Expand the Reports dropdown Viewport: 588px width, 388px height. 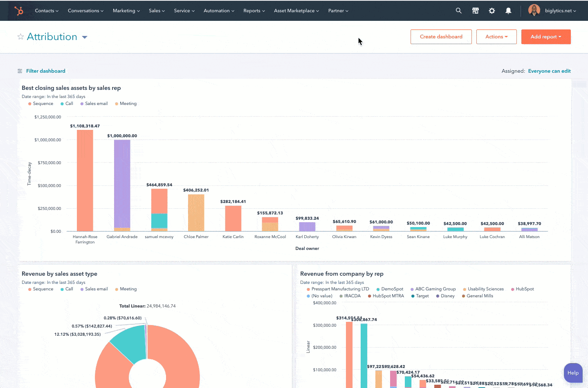254,11
